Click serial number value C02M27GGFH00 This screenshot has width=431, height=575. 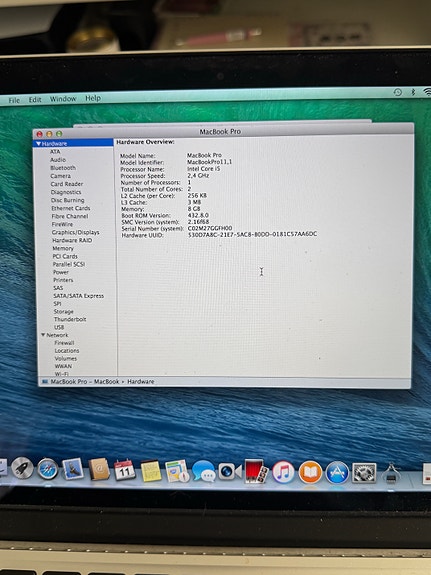coord(210,228)
